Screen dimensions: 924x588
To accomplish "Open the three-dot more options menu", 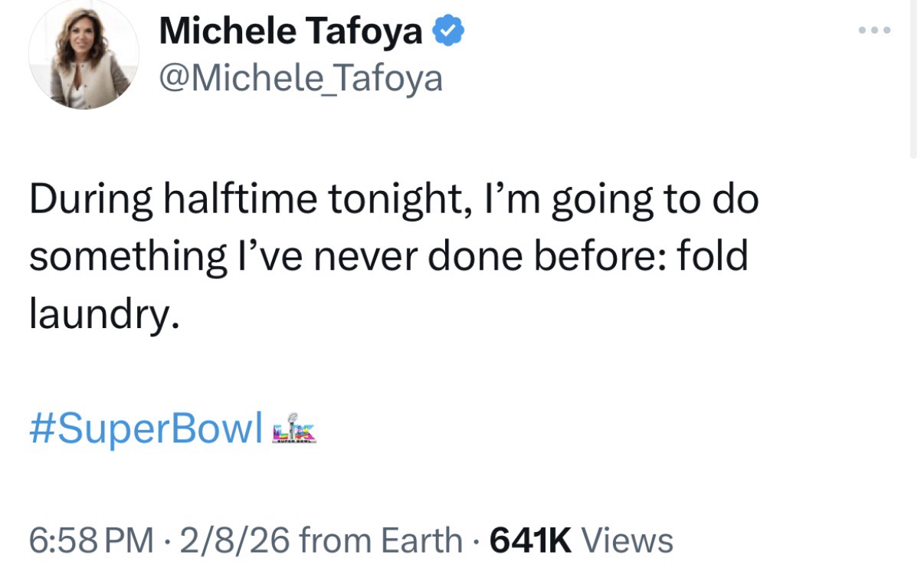I will point(874,31).
